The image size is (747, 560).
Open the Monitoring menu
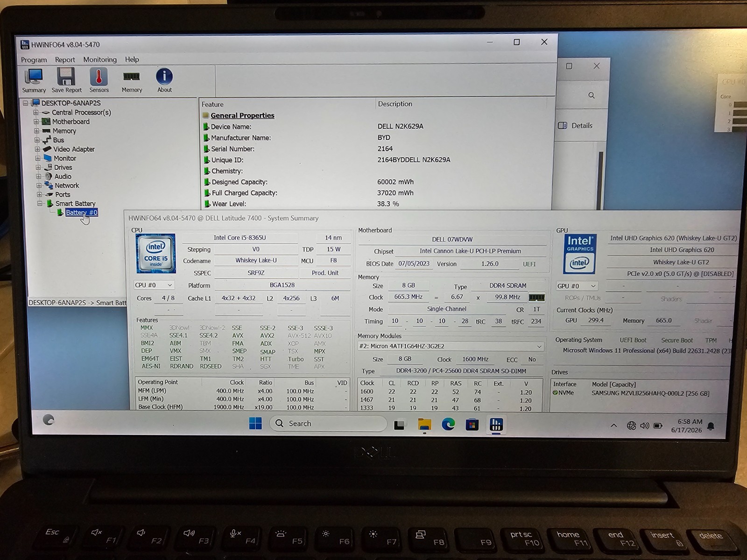tap(100, 60)
